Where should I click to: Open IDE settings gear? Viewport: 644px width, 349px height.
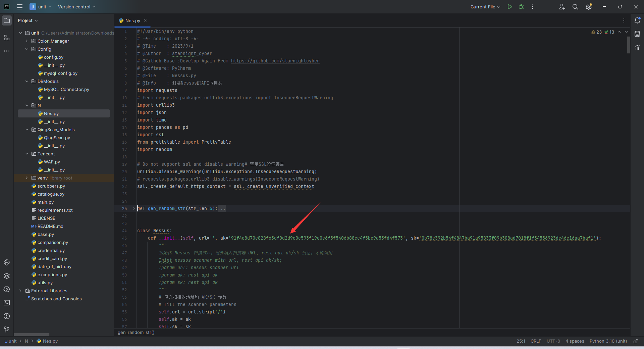(589, 7)
